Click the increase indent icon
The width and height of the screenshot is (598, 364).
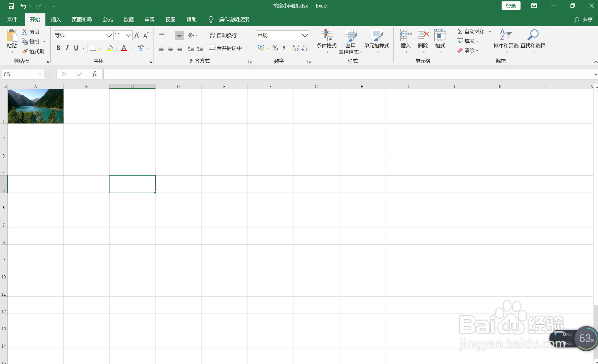coord(200,48)
